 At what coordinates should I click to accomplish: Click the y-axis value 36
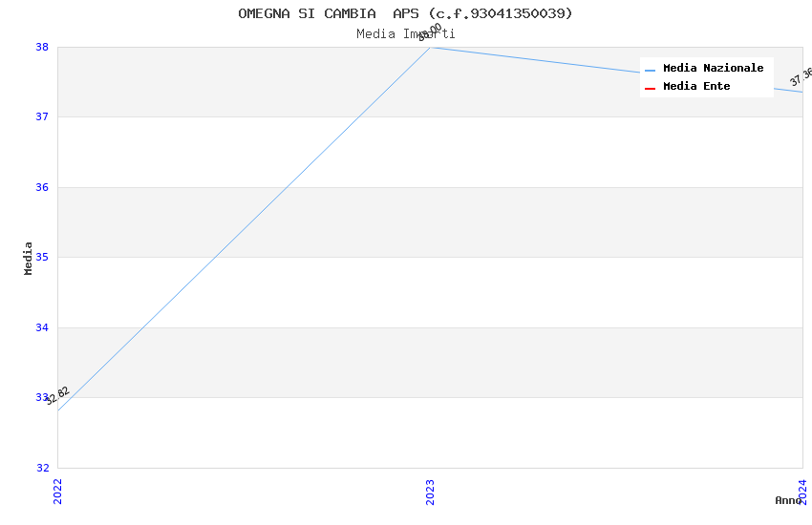pos(42,187)
